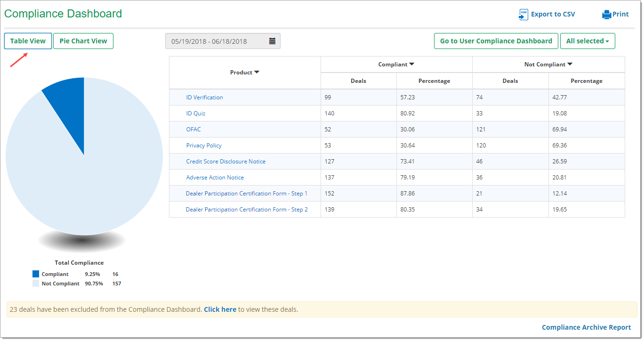This screenshot has width=644, height=341.
Task: Click the 152 compliant deals cell
Action: [358, 194]
